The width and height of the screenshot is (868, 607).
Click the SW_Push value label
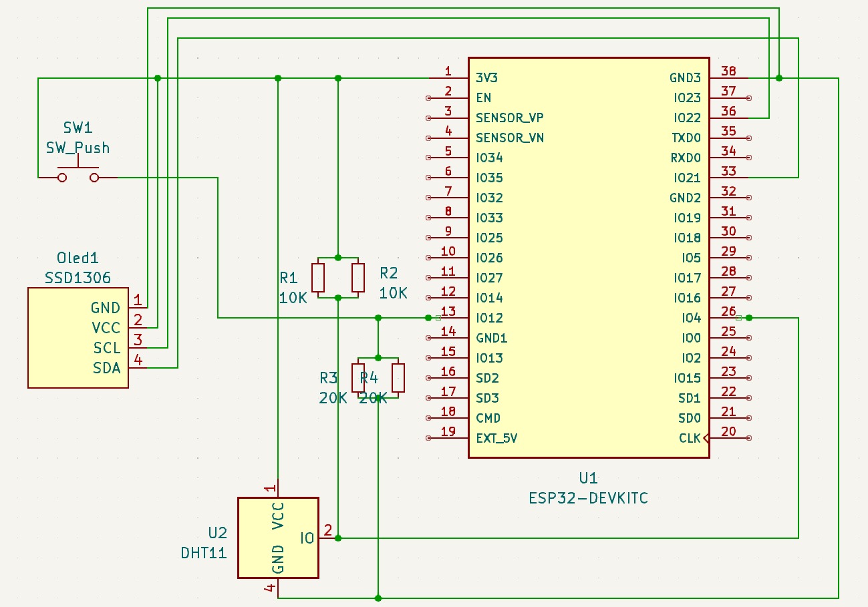point(78,148)
